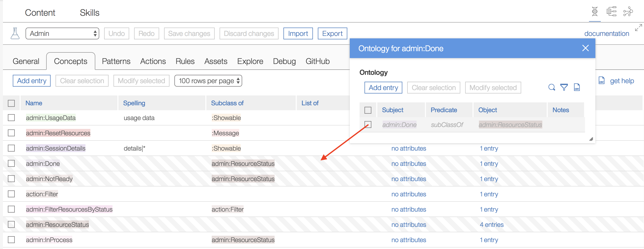Click the get help link
The image size is (644, 249).
tap(622, 81)
